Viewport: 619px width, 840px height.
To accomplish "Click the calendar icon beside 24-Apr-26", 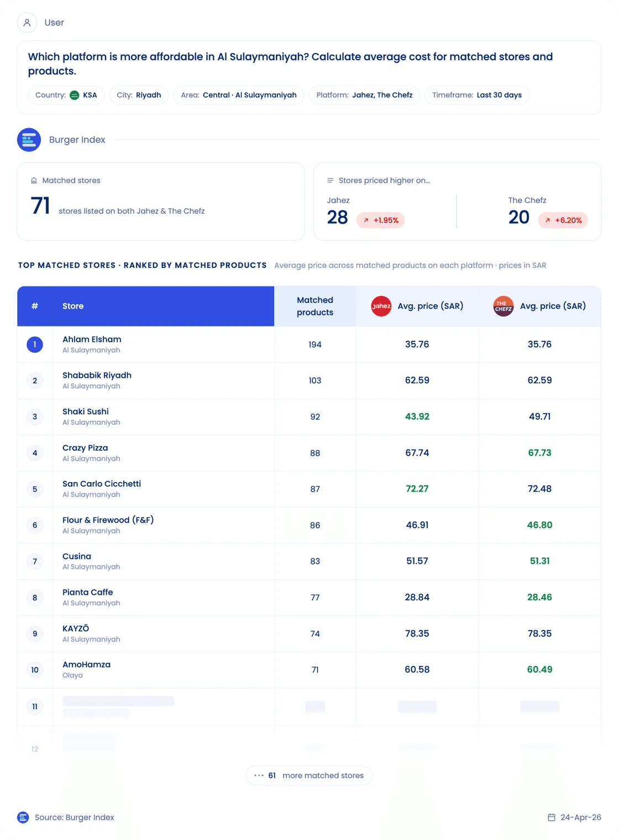I will click(x=552, y=817).
